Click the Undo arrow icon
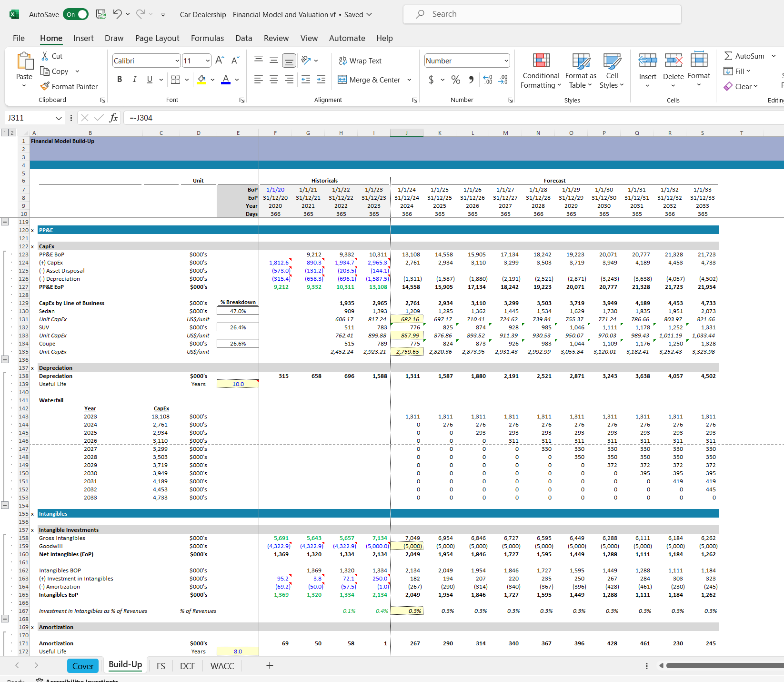This screenshot has width=784, height=682. [117, 14]
